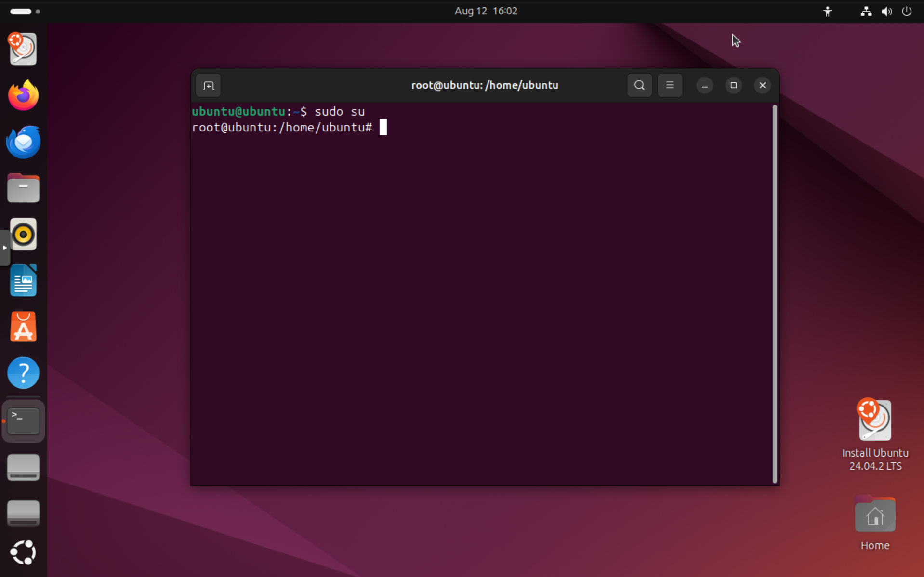Open the accessibility menu in top bar
Image resolution: width=924 pixels, height=577 pixels.
click(x=827, y=11)
